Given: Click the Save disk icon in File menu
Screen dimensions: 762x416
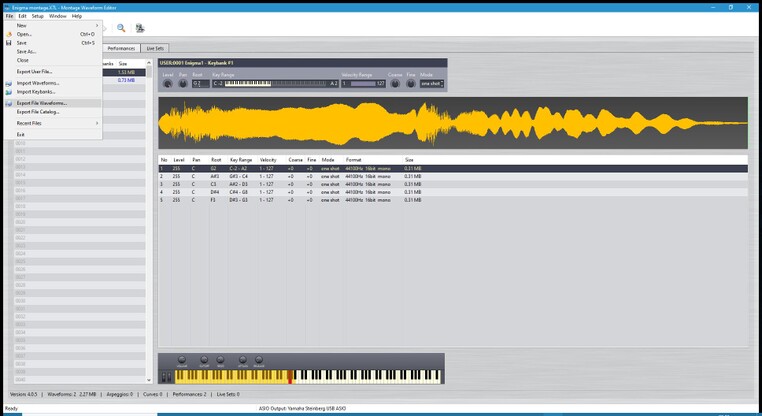Looking at the screenshot, I should [x=9, y=43].
